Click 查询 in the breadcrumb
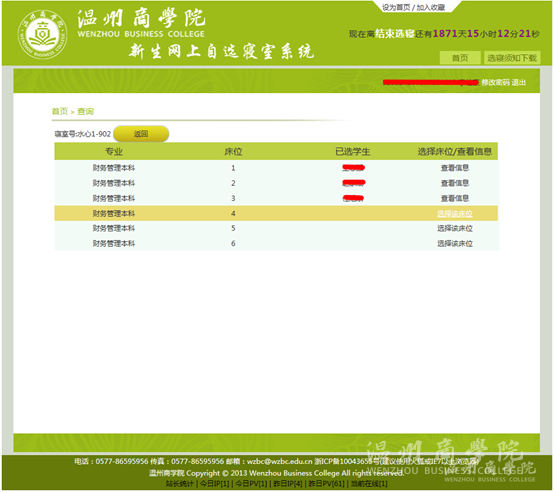Screen dimensions: 554x492 click(x=86, y=111)
